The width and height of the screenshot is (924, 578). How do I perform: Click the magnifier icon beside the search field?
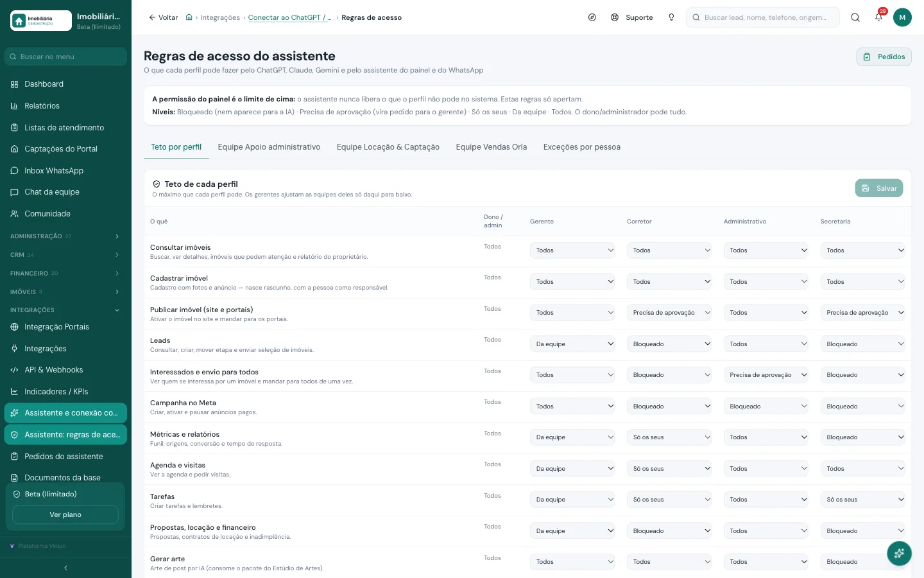(855, 17)
